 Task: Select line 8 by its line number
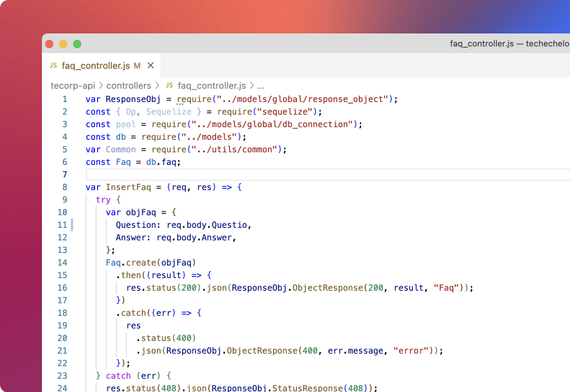64,187
